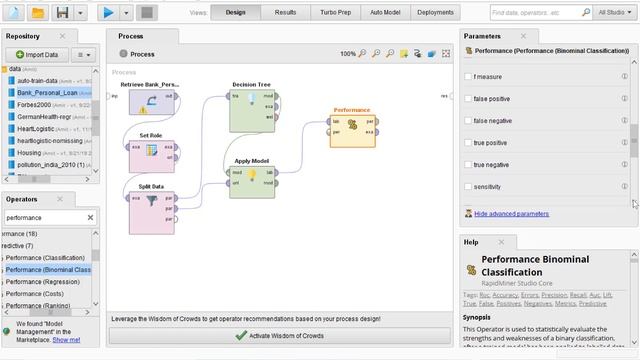The width and height of the screenshot is (640, 360).
Task: Show info for sensitivity parameter
Action: [x=624, y=186]
